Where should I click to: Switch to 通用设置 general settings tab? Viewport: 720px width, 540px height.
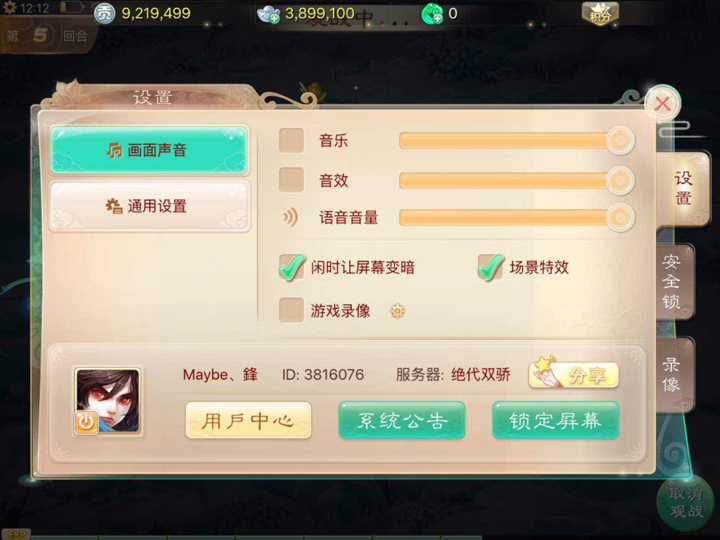(x=150, y=206)
